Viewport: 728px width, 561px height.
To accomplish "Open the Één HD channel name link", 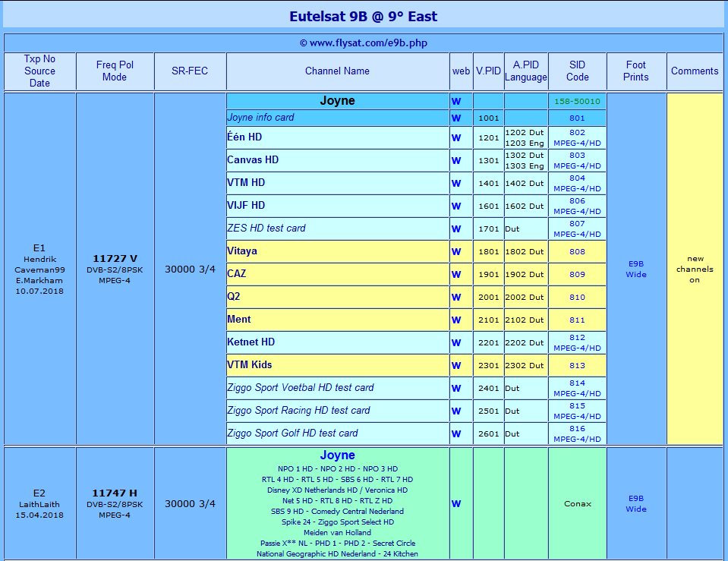I will tap(244, 137).
